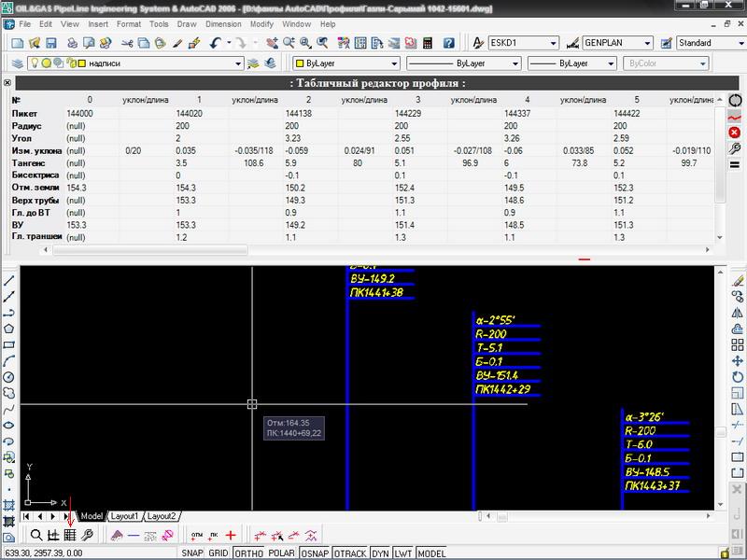Click the Save file icon
This screenshot has width=747, height=560.
pos(51,43)
